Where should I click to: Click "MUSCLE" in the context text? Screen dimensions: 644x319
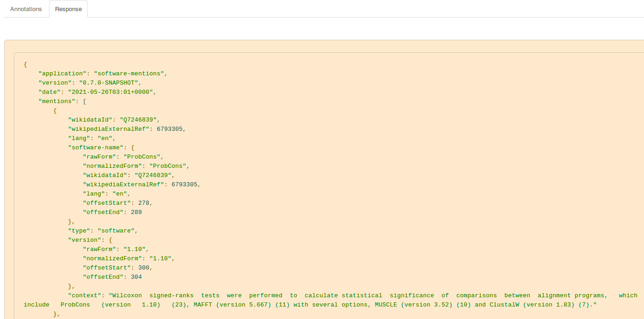click(x=386, y=305)
